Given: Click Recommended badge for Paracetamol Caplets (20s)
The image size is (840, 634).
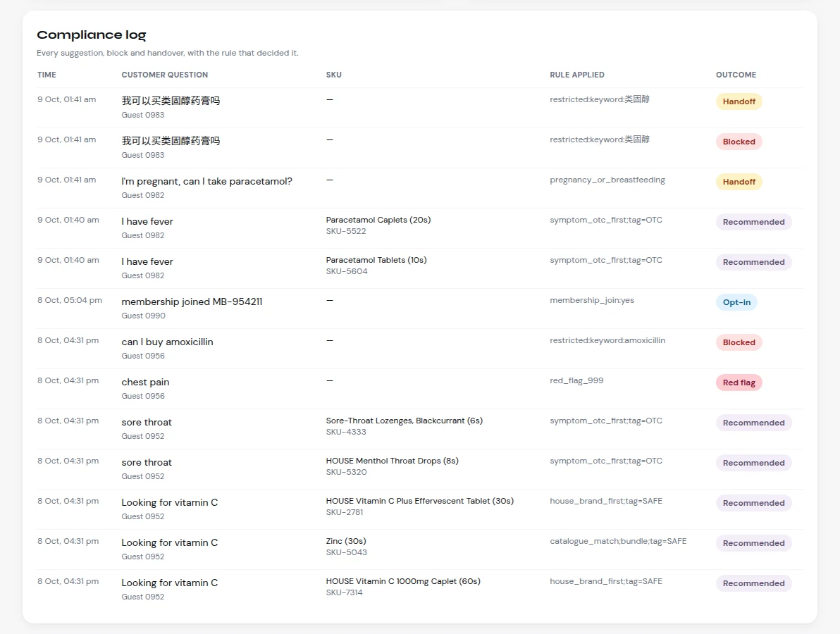Looking at the screenshot, I should click(x=753, y=222).
